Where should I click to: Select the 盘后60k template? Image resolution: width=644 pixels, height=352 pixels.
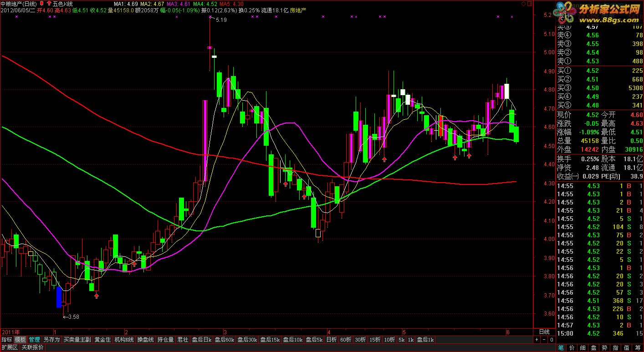224,340
